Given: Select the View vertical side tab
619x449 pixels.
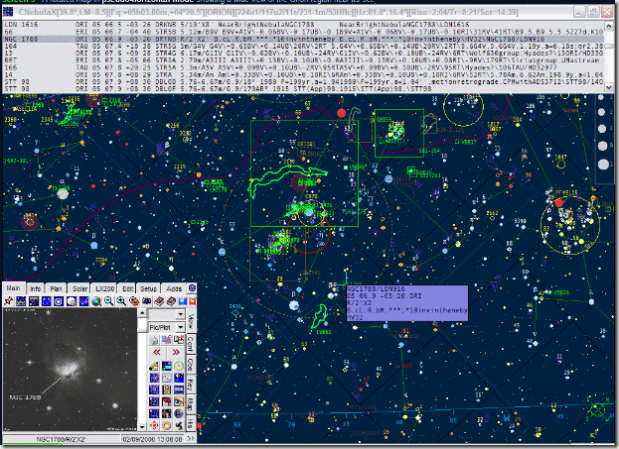Looking at the screenshot, I should (x=191, y=320).
